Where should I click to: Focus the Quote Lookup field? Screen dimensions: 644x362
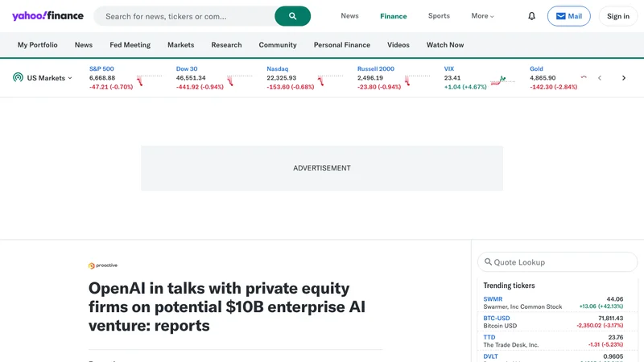[557, 262]
